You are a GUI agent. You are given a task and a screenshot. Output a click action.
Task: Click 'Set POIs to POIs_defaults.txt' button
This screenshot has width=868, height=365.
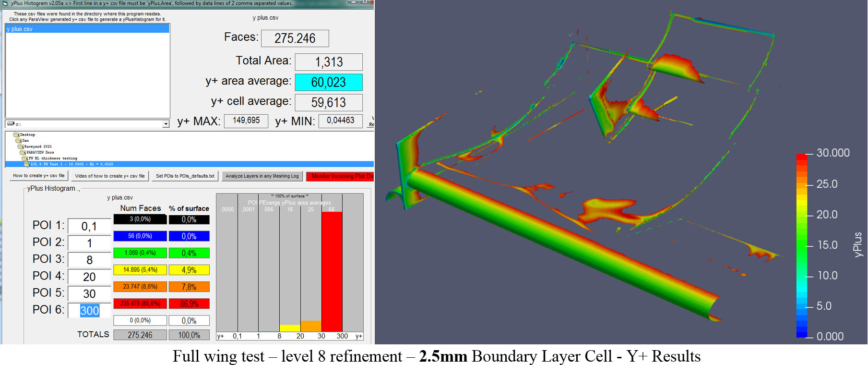(x=185, y=176)
